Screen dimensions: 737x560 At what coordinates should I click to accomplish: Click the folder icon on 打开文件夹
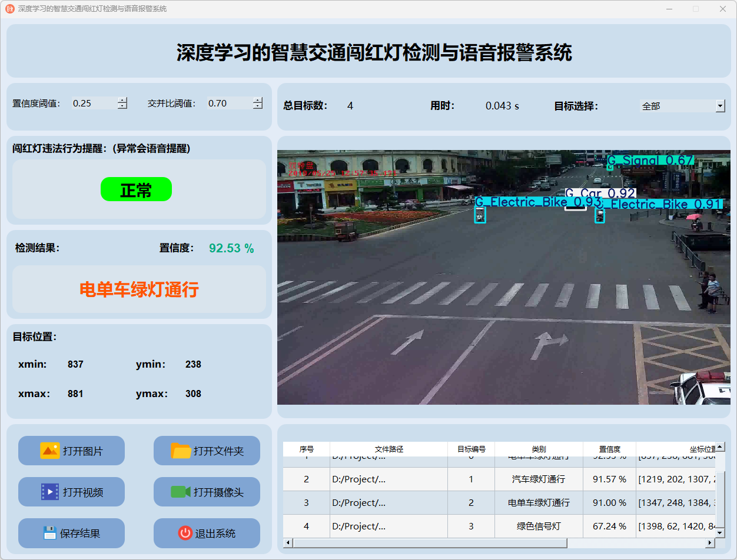pyautogui.click(x=181, y=451)
